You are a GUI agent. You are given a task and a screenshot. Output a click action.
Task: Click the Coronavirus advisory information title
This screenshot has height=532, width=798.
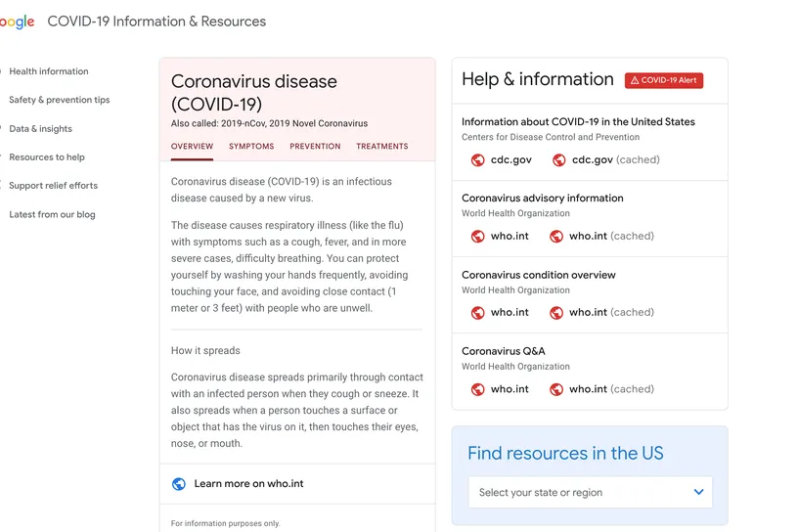(543, 199)
